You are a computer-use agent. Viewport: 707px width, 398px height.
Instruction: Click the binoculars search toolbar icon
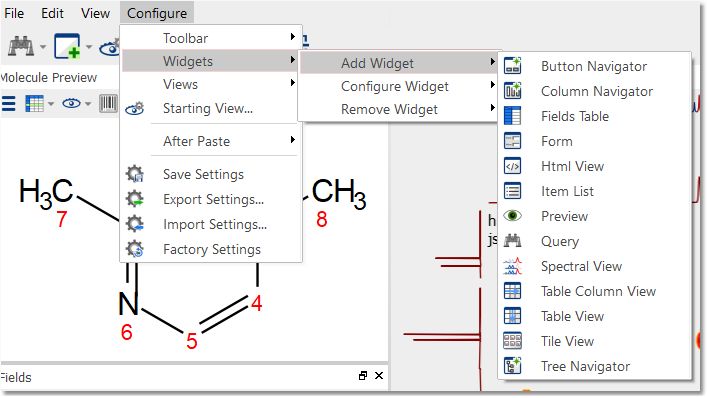(x=21, y=46)
